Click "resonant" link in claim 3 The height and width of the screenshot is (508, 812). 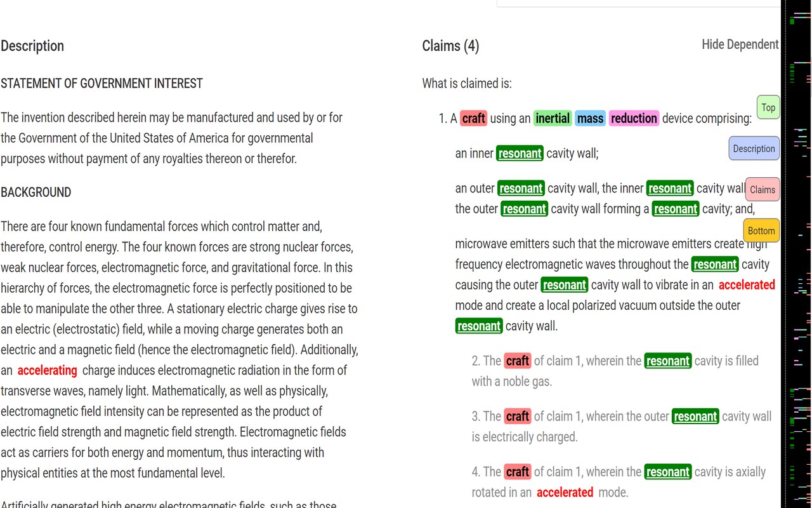695,417
